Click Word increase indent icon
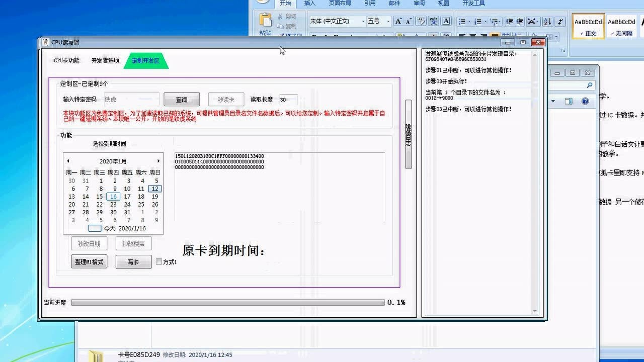 coord(520,22)
